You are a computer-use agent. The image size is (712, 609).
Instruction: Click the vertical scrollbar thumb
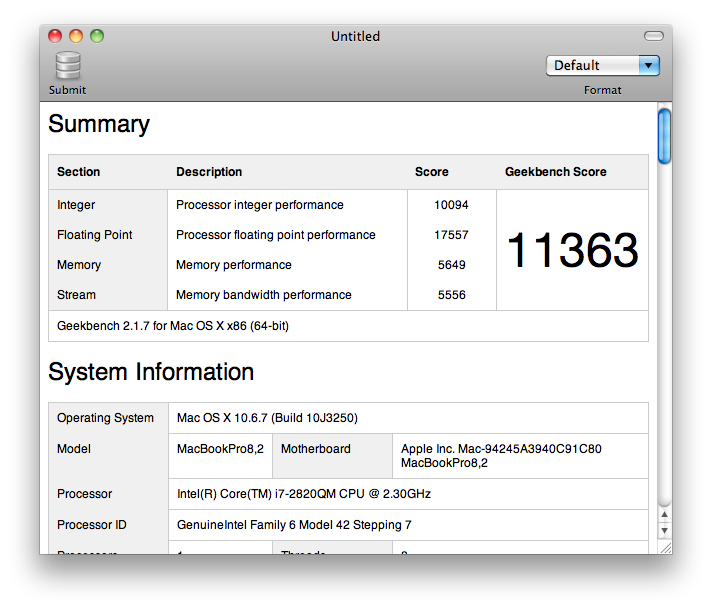664,136
